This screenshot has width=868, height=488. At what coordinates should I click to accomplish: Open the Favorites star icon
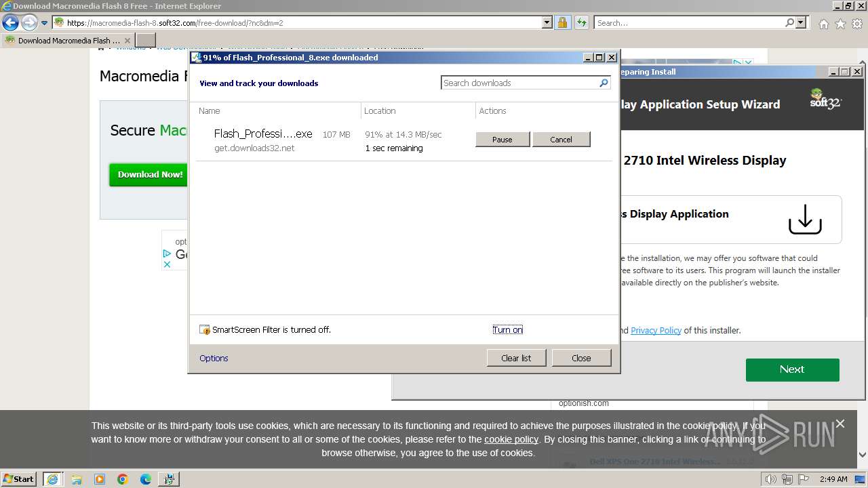click(x=840, y=24)
